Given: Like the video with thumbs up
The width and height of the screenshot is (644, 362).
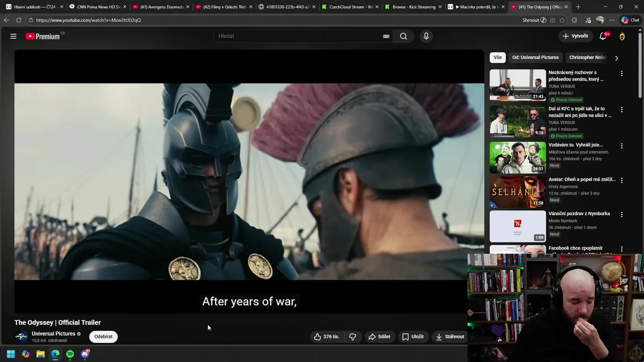Looking at the screenshot, I should (327, 337).
